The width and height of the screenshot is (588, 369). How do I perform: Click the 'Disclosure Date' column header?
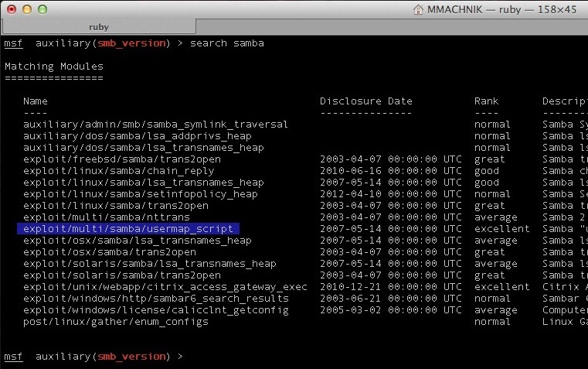[x=366, y=101]
